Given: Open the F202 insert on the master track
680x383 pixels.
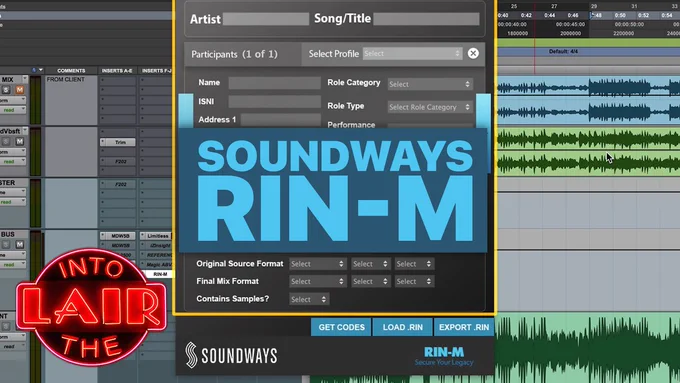Looking at the screenshot, I should pyautogui.click(x=118, y=184).
